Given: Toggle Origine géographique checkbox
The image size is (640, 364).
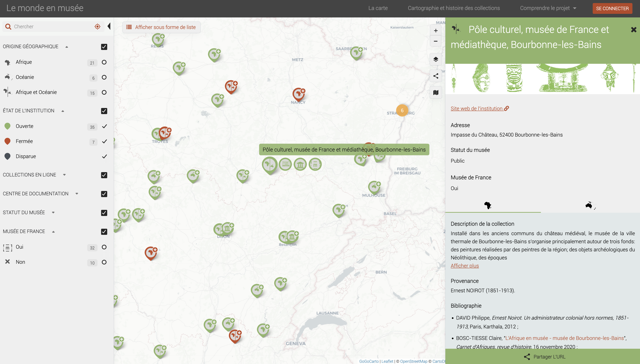Looking at the screenshot, I should (x=104, y=47).
